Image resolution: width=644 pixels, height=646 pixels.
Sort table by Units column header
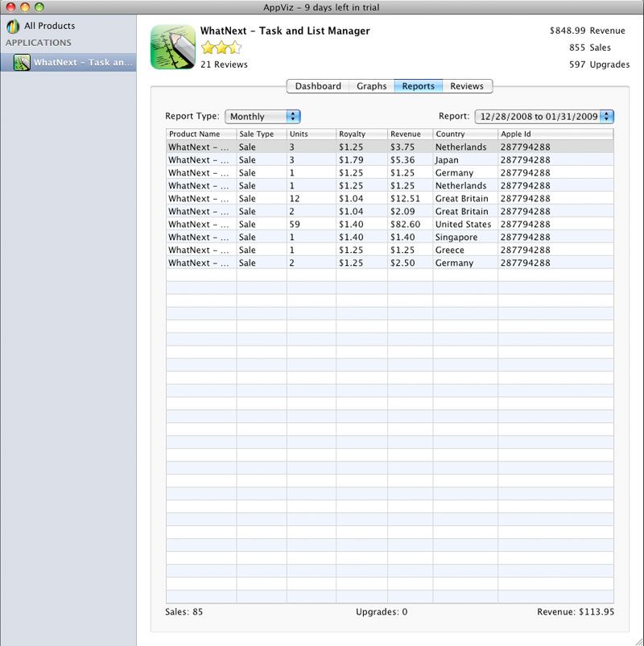311,135
